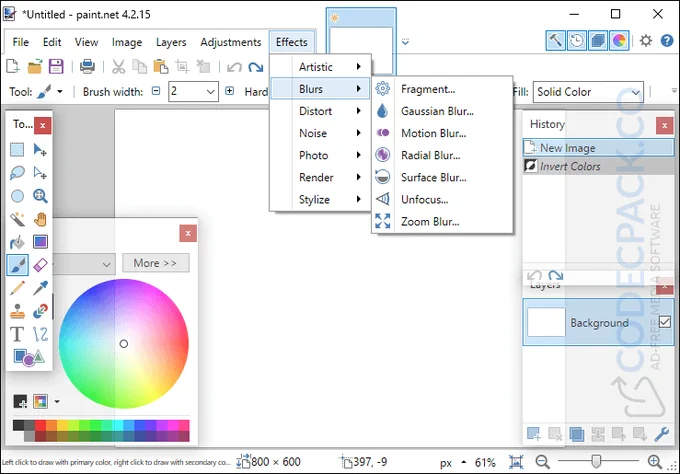Click the Save floppy disk icon
The height and width of the screenshot is (474, 680).
(x=56, y=66)
